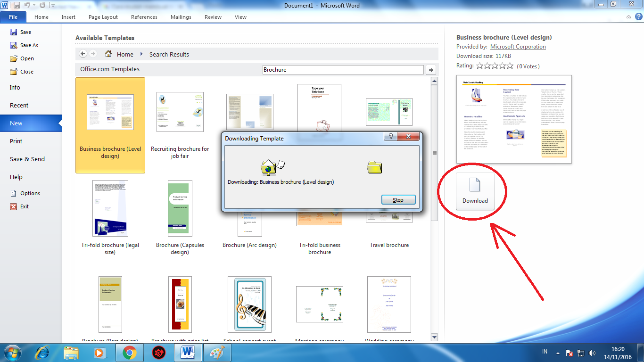644x362 pixels.
Task: Select the Business brochure (Level design) template
Action: (110, 125)
